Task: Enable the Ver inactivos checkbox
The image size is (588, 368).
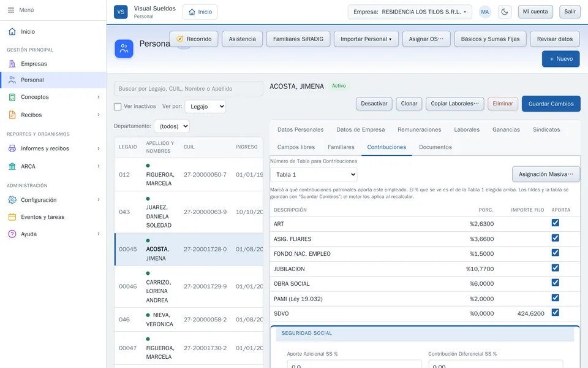Action: click(118, 107)
